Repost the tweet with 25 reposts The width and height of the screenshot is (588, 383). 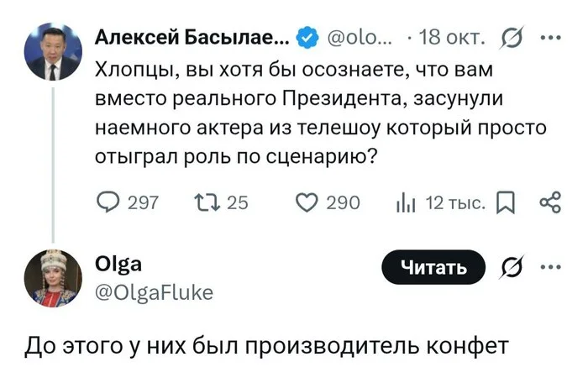click(x=206, y=202)
